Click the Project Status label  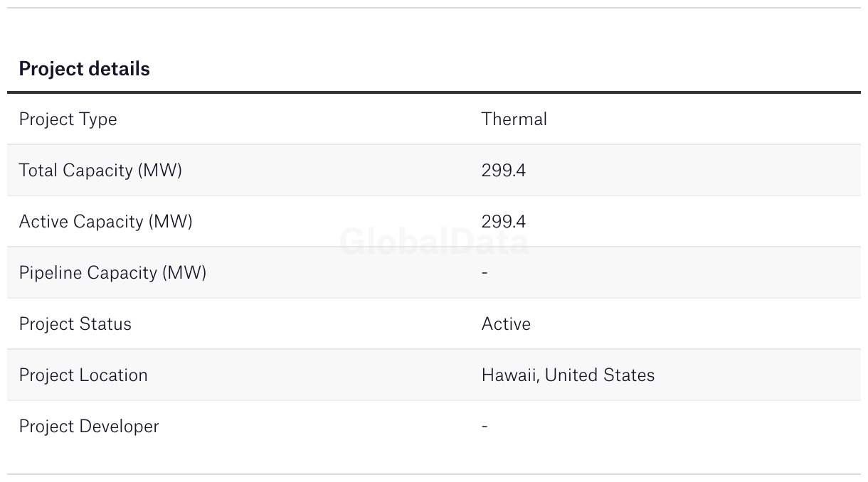coord(75,324)
